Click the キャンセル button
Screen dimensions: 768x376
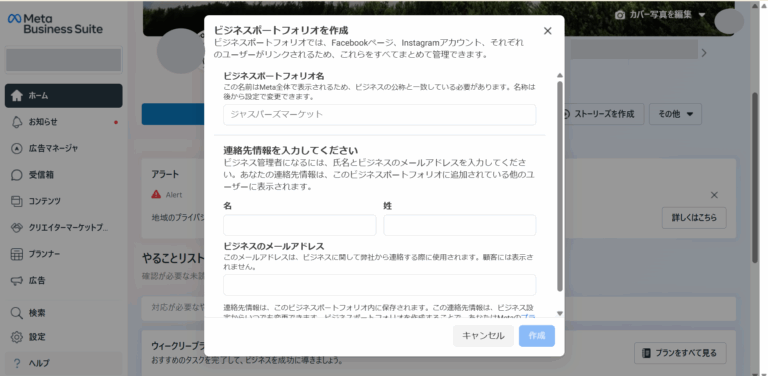click(483, 336)
